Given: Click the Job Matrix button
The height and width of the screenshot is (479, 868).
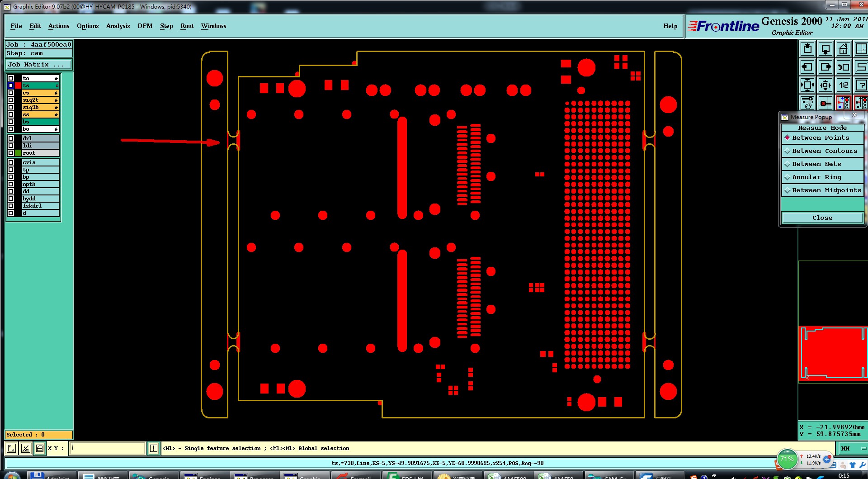Looking at the screenshot, I should (x=39, y=65).
